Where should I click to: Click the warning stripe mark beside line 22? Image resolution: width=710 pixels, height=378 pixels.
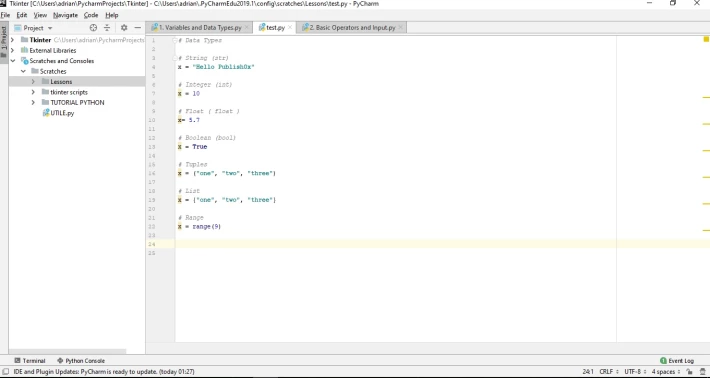point(706,230)
